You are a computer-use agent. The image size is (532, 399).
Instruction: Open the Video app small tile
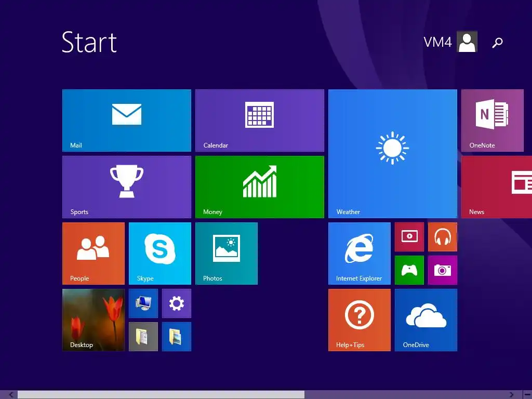click(409, 237)
